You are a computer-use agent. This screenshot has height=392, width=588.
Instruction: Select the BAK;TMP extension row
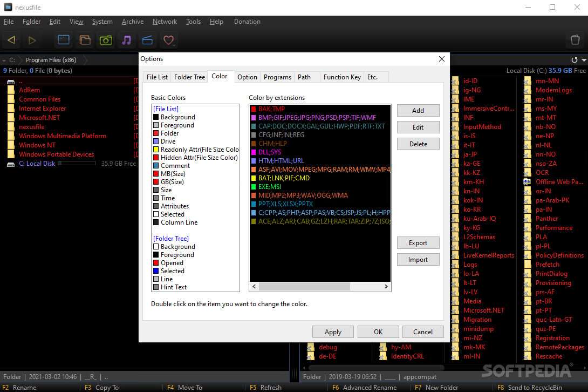point(320,109)
